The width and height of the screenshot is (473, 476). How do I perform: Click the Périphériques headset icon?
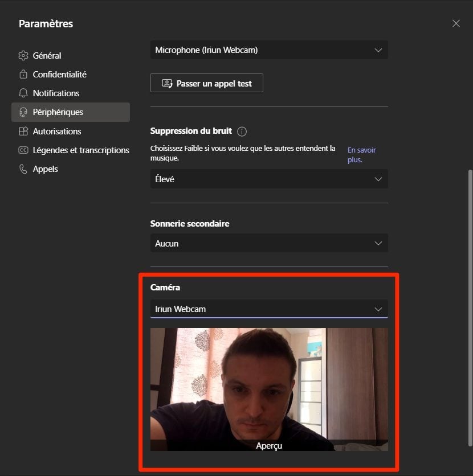point(23,112)
